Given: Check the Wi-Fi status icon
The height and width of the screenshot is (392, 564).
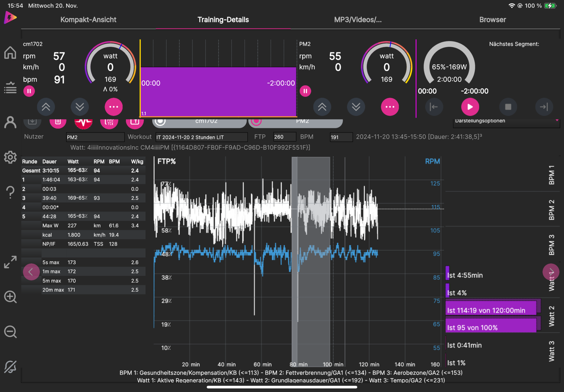Looking at the screenshot, I should (x=511, y=6).
